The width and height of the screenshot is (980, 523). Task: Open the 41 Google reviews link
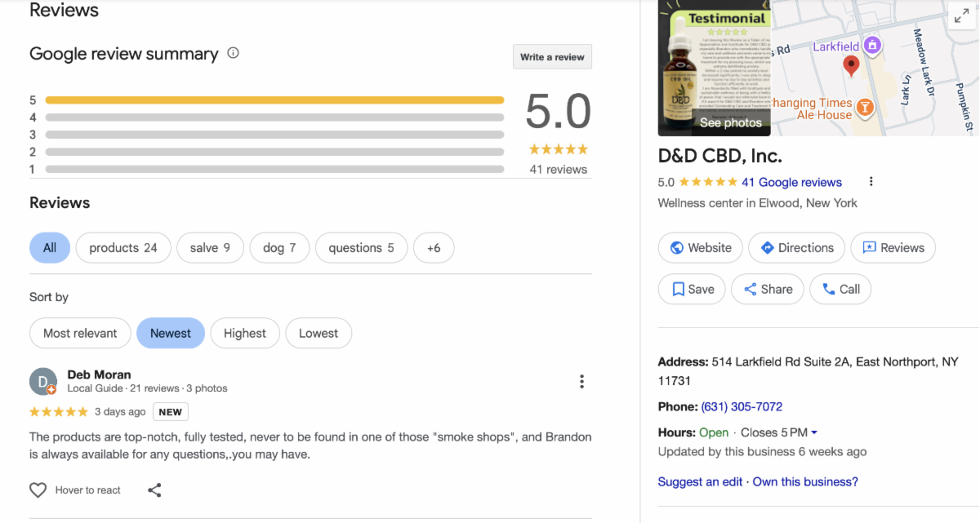click(x=791, y=182)
